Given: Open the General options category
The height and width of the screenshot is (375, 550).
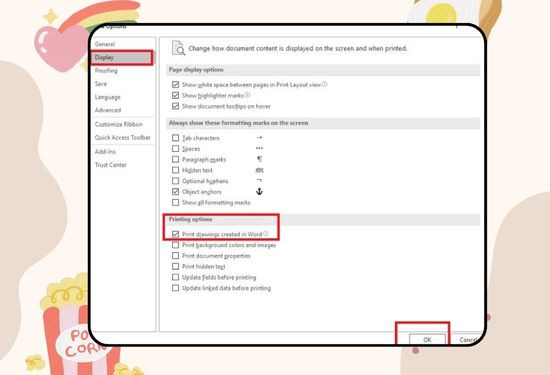Looking at the screenshot, I should 105,44.
